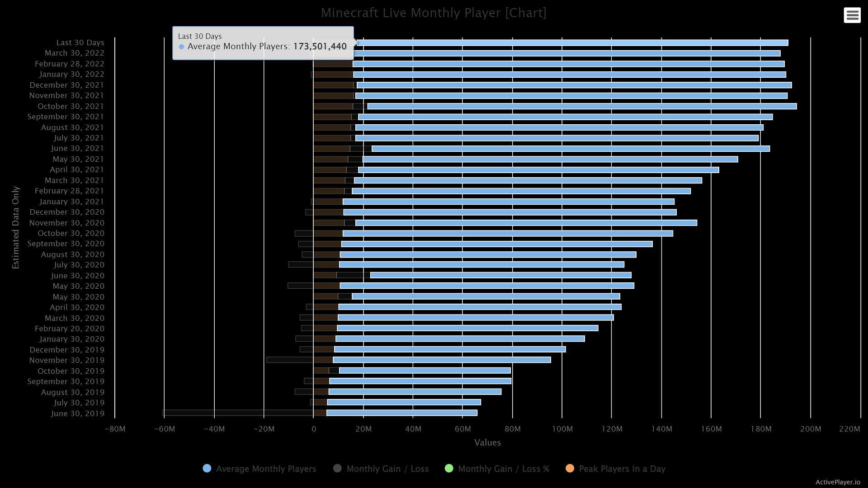Scroll down to view older chart entries
Viewport: 868px width, 488px height.
[x=434, y=413]
